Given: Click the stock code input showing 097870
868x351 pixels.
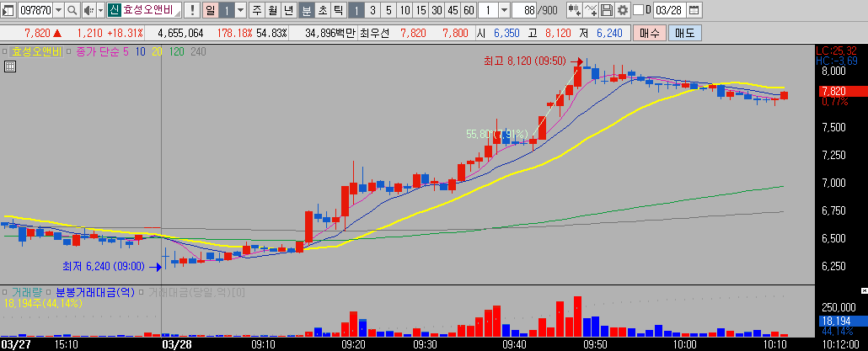Looking at the screenshot, I should 36,10.
